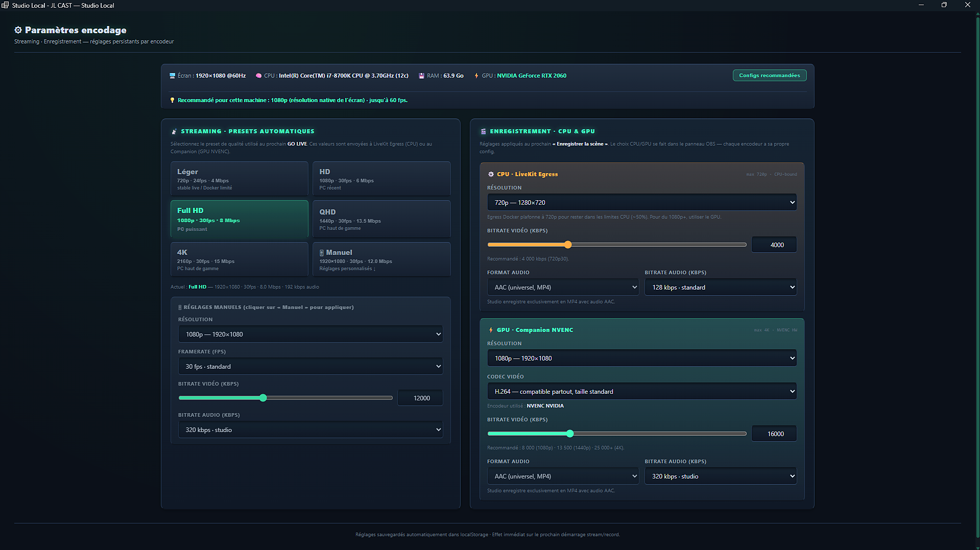Screen dimensions: 980x550
Task: Click the gear icon beside CPU LiveKit Egress
Action: pos(491,174)
